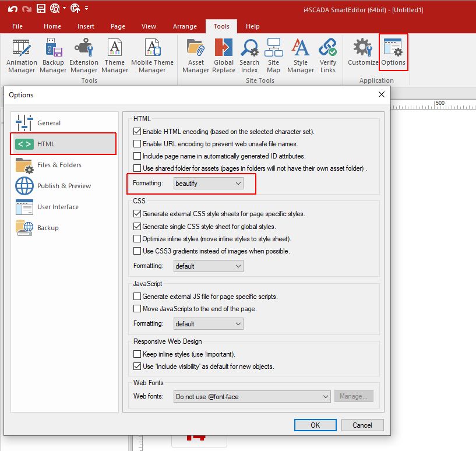
Task: Enable URL encoding for unsafe file names
Action: pyautogui.click(x=137, y=144)
